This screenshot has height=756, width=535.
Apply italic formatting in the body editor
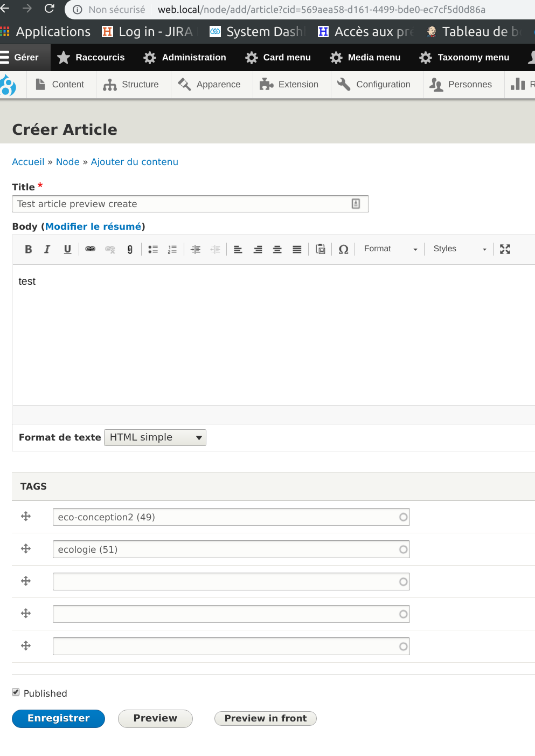point(47,249)
